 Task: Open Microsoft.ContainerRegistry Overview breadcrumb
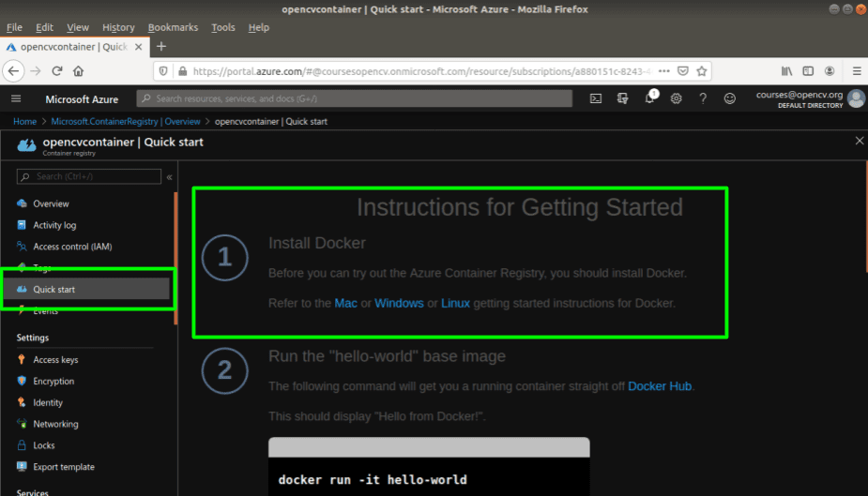pos(126,121)
